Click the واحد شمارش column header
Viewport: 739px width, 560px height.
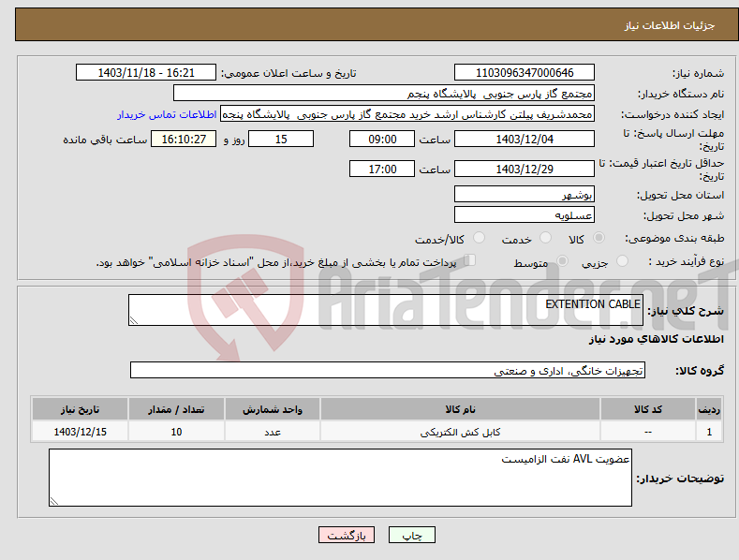coord(273,409)
